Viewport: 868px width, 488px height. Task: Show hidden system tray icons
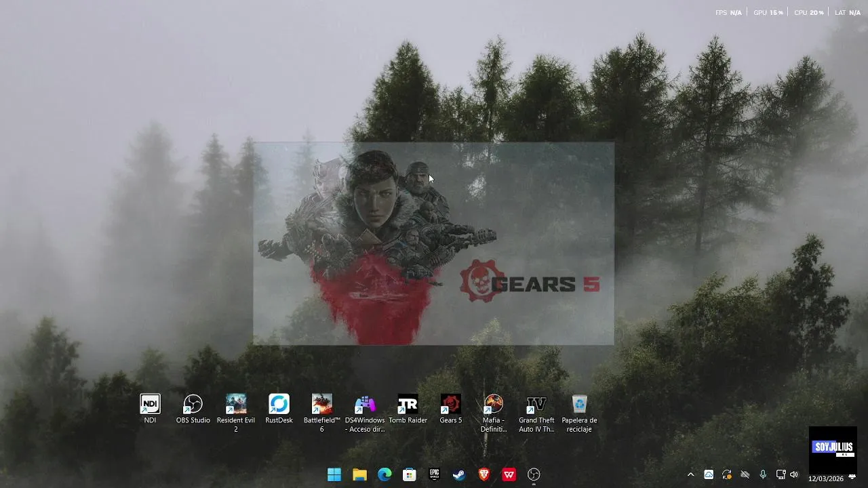coord(690,474)
